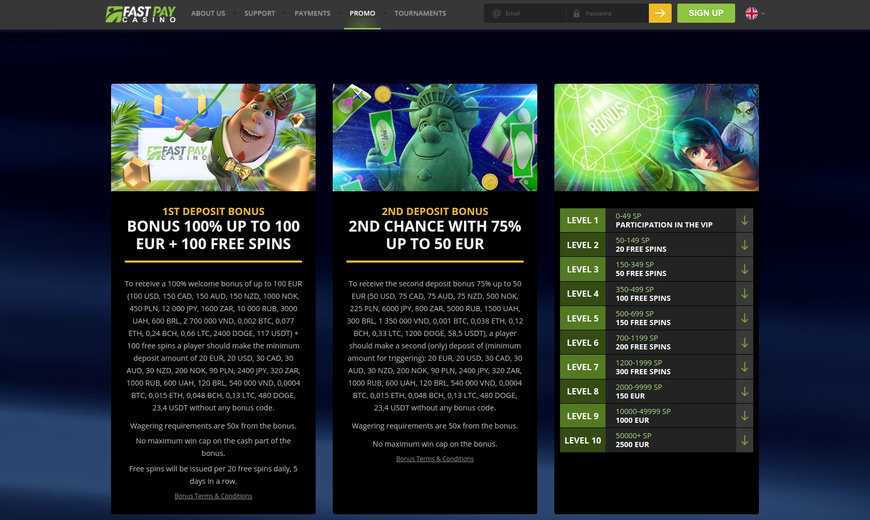Open the Support menu item

pos(260,13)
